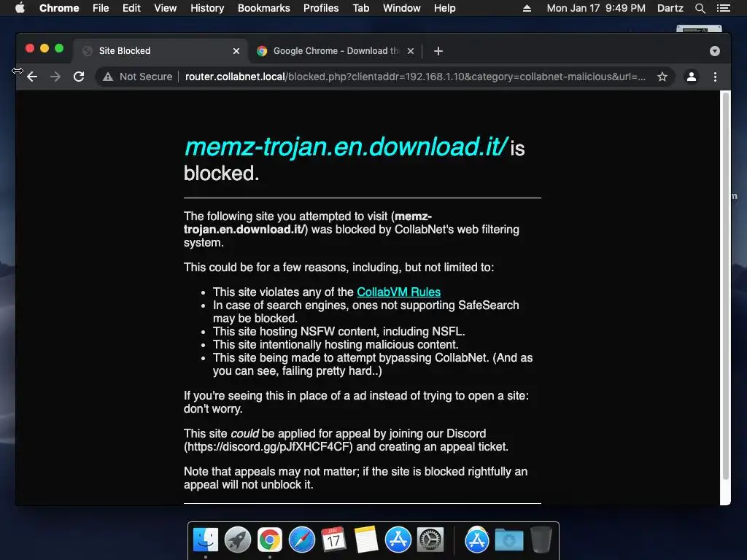
Task: Click the green fullscreen window button
Action: [59, 48]
